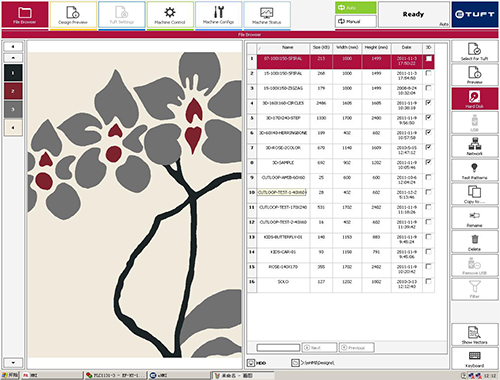This screenshot has height=380, width=500.
Task: Uncheck 3D for 3D-SAMPLE row
Action: coord(429,162)
